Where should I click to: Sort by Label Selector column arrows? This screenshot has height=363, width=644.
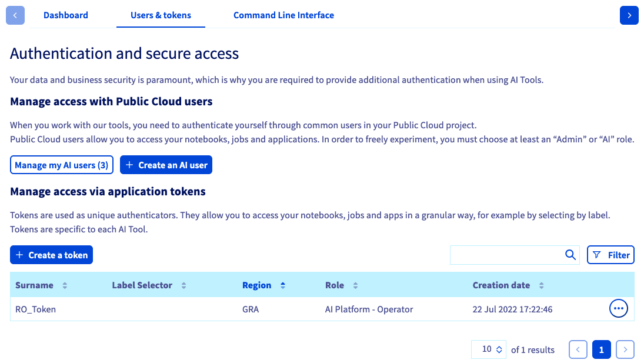(x=183, y=285)
